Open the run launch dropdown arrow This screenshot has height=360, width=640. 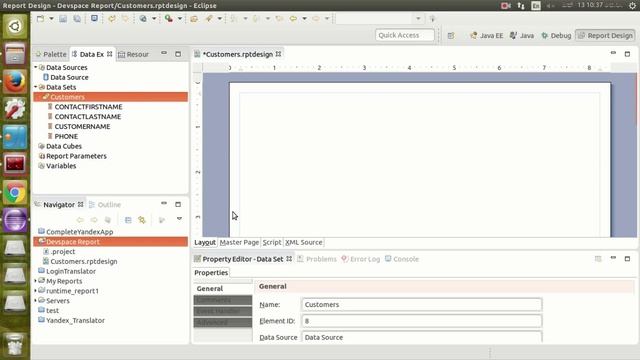pyautogui.click(x=180, y=19)
